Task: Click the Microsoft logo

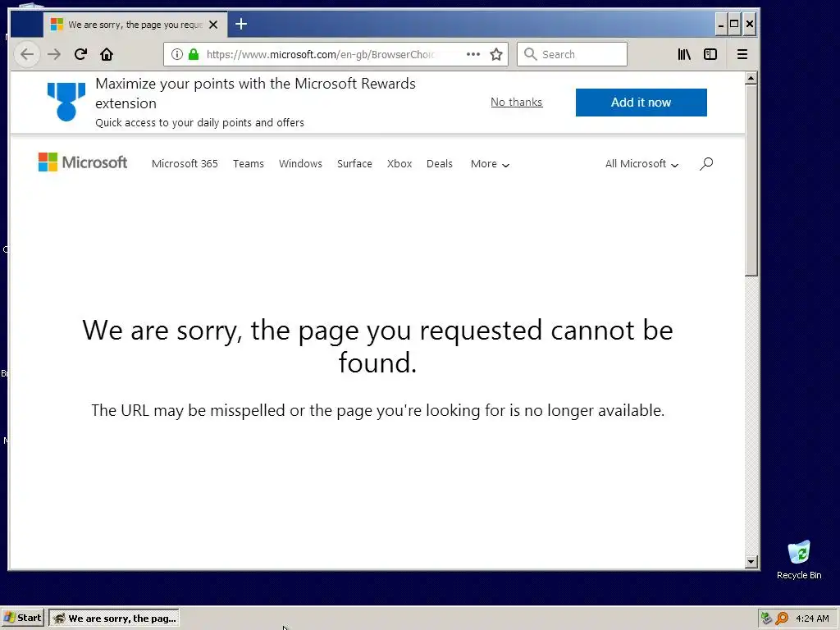Action: click(x=83, y=162)
